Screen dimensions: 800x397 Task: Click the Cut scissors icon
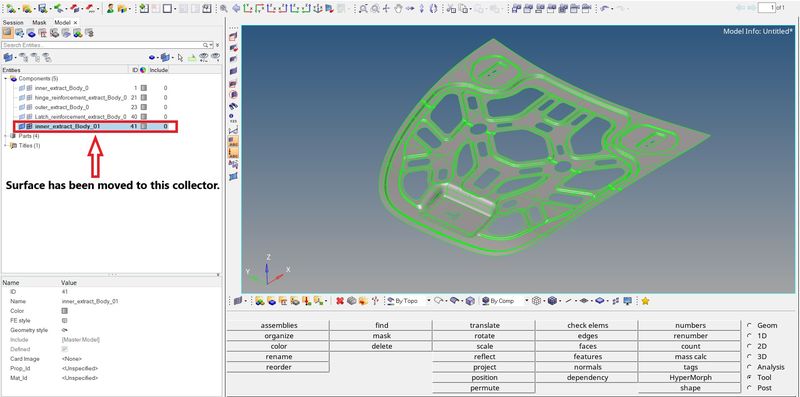coord(451,9)
